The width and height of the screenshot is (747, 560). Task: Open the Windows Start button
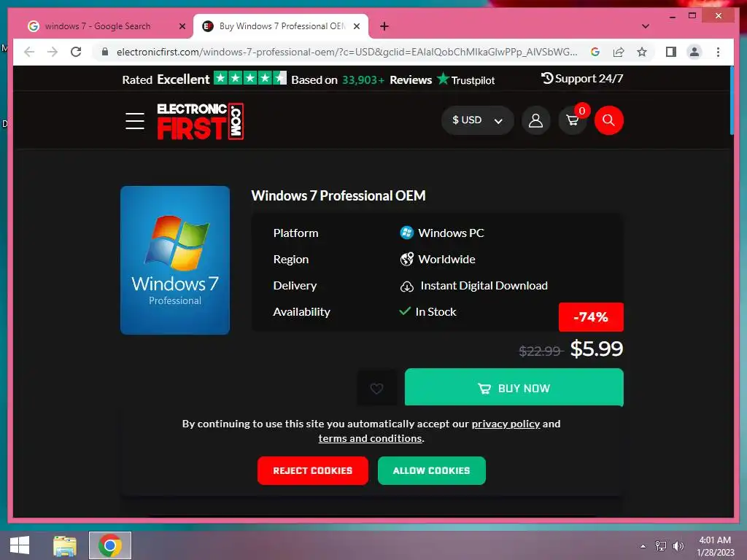(x=20, y=545)
